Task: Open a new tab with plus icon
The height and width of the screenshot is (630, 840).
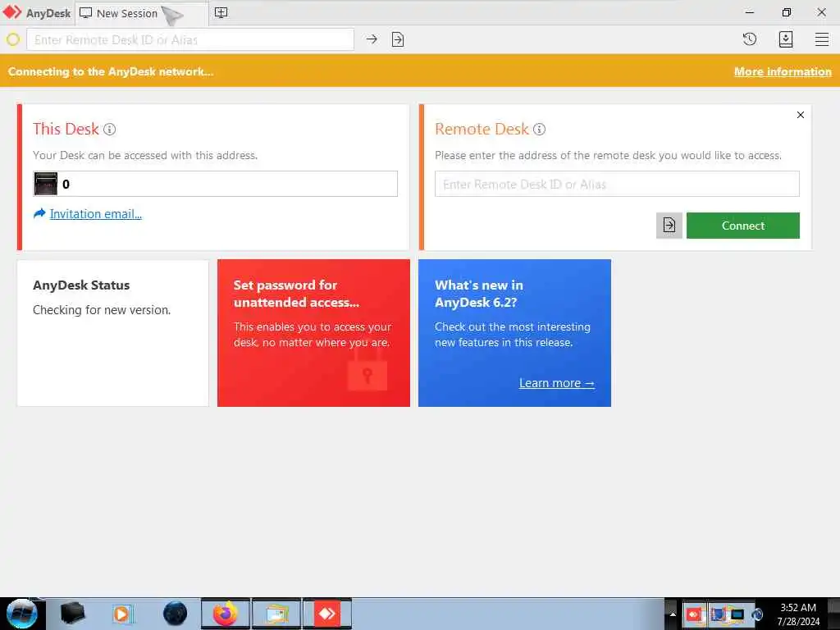Action: pos(221,13)
